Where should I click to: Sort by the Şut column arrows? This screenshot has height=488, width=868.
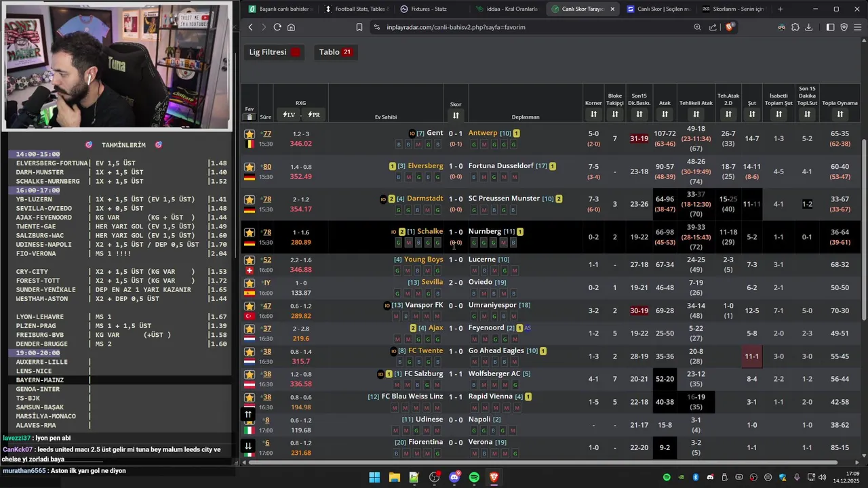(x=752, y=114)
